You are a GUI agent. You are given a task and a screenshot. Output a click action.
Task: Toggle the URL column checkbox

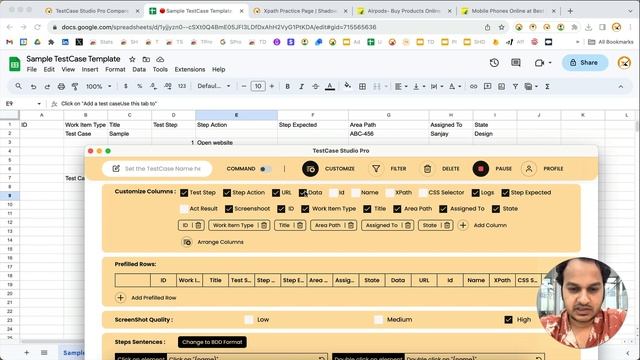coord(276,193)
